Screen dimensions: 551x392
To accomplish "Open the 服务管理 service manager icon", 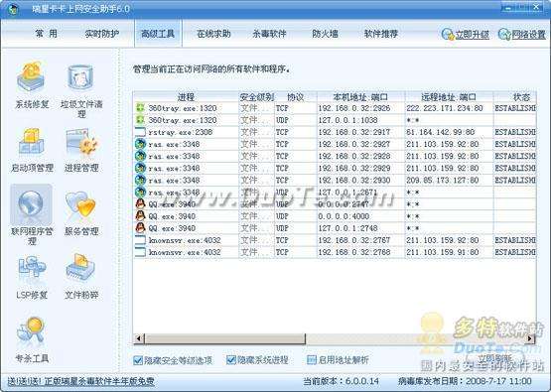I will [x=80, y=204].
